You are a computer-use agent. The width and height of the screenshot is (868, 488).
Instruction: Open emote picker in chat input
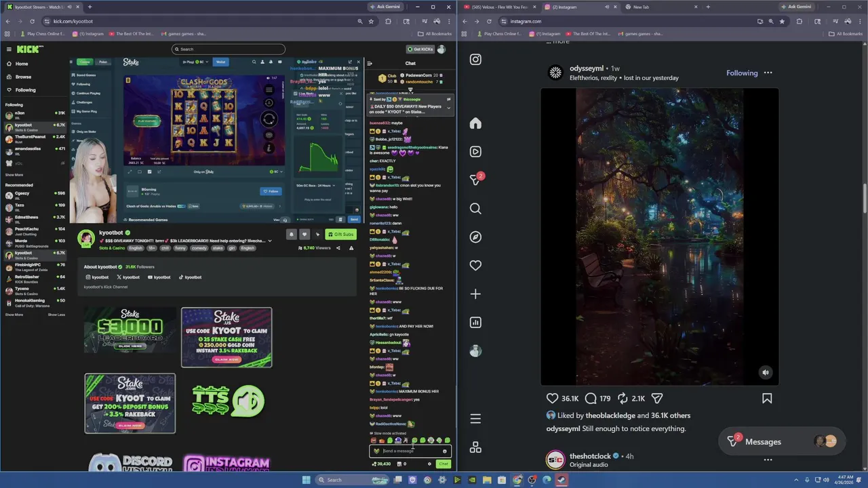pos(445,451)
